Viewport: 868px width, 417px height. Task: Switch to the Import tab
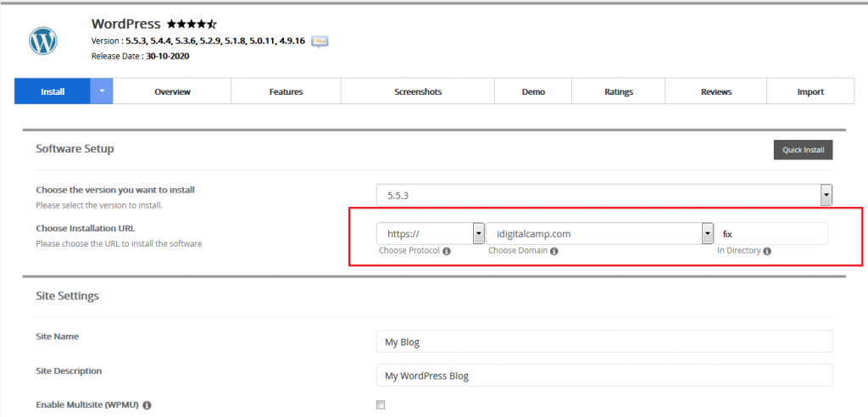(x=810, y=92)
